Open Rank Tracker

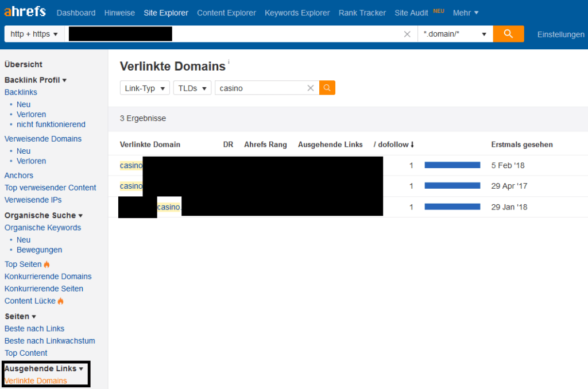pos(362,13)
